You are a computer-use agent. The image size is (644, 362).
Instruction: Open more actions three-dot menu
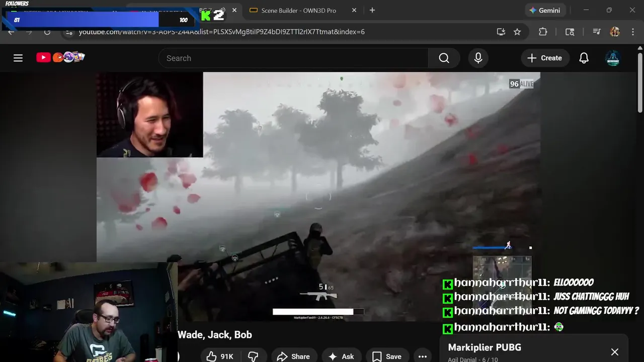[x=423, y=356]
